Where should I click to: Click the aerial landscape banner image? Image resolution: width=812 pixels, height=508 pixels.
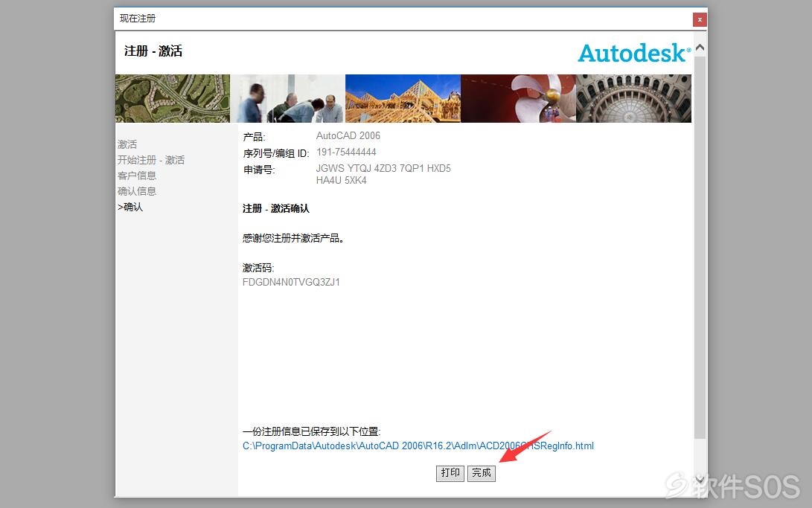[x=173, y=98]
